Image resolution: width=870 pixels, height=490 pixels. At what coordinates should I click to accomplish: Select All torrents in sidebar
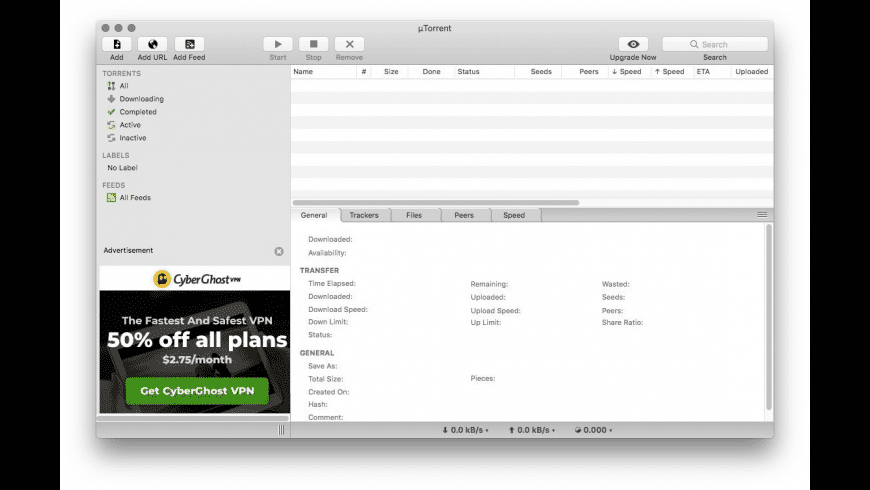pyautogui.click(x=124, y=86)
